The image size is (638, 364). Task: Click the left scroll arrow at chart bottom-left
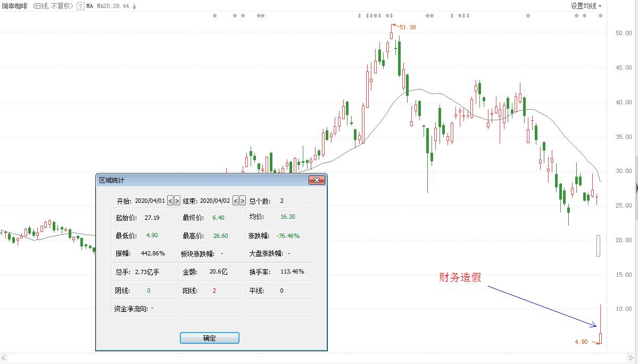point(4,358)
